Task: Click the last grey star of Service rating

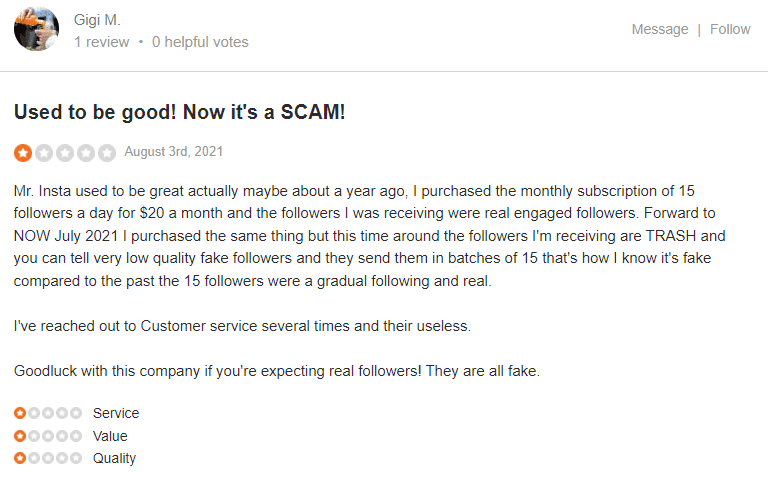Action: [x=76, y=413]
